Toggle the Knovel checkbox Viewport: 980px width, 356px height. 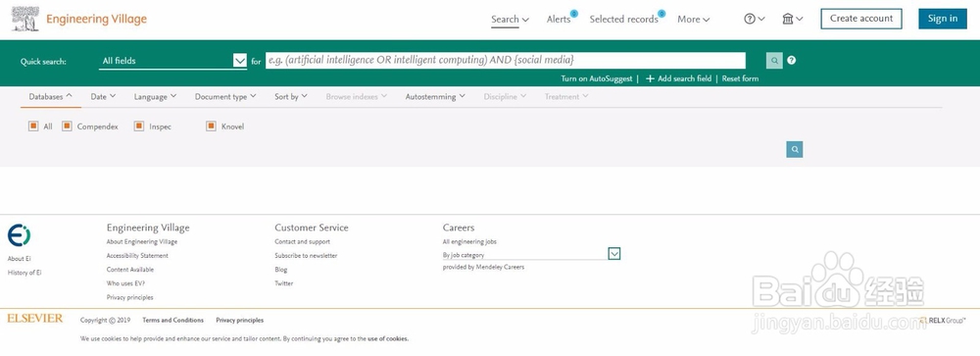coord(212,126)
